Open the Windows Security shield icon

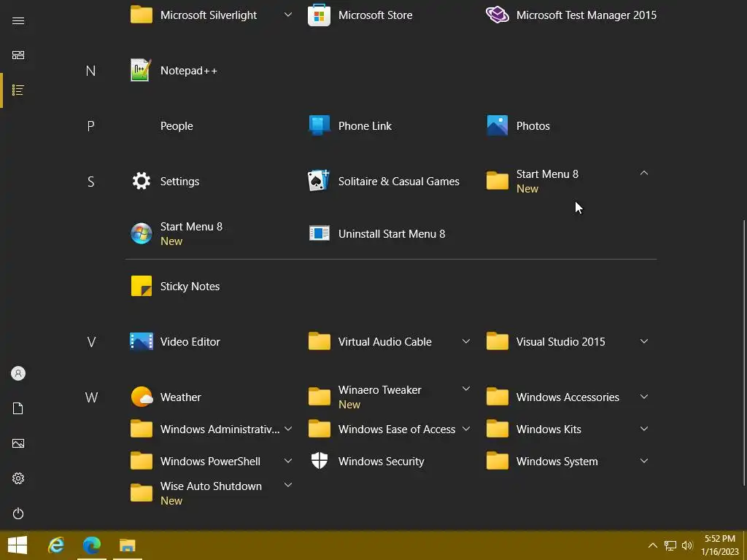319,461
